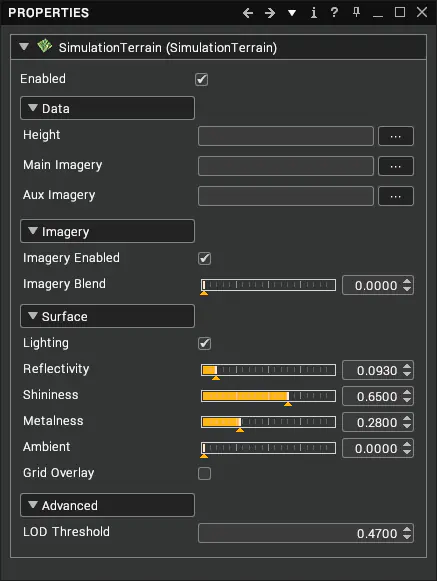Click the info 'i' icon

[314, 13]
